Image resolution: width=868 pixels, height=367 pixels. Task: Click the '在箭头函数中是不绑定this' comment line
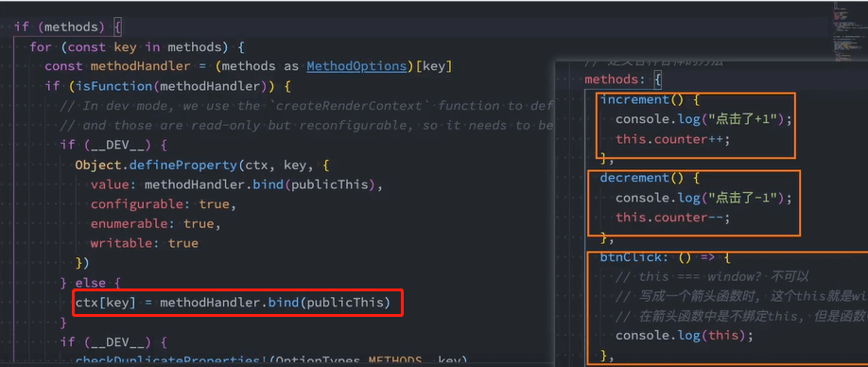pos(741,316)
